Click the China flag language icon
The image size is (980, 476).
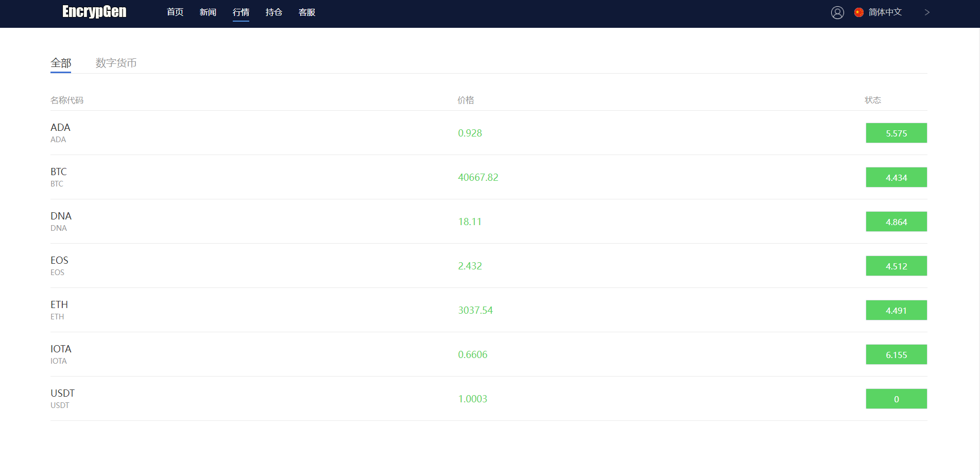[x=858, y=12]
